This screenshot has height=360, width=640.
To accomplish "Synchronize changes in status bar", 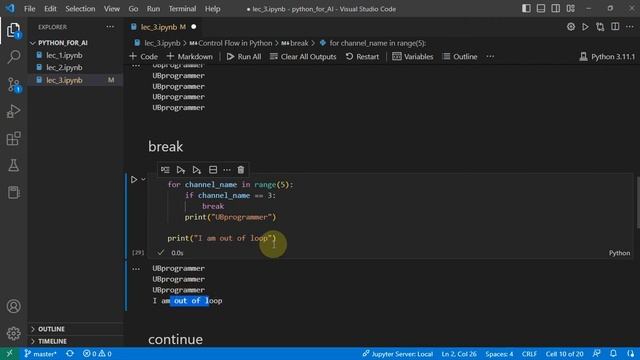I will (70, 354).
